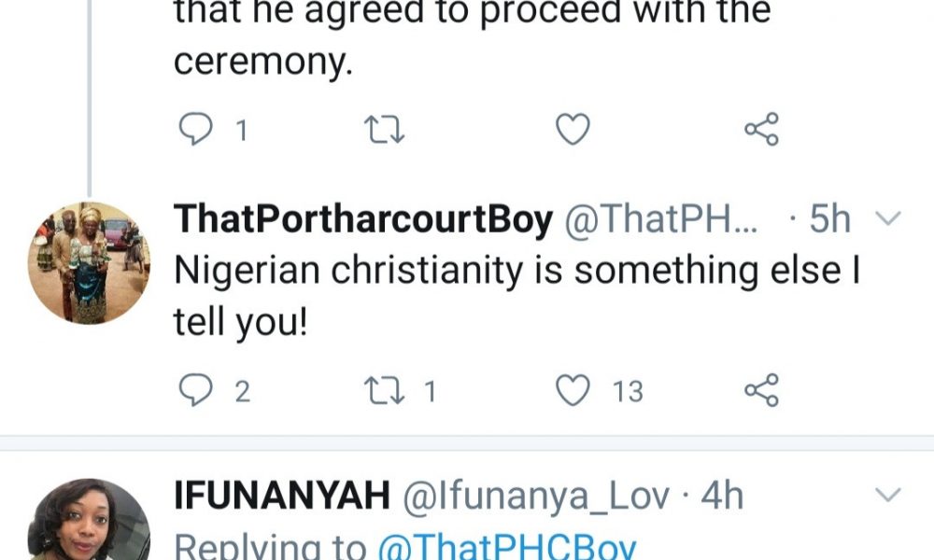Click the IFUNANYAH display name
The width and height of the screenshot is (934, 560).
tap(281, 496)
